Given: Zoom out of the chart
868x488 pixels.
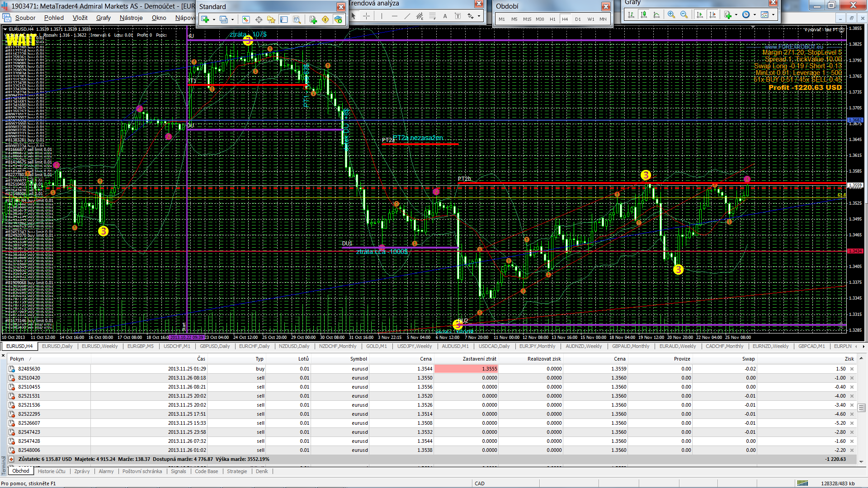Looking at the screenshot, I should 684,15.
